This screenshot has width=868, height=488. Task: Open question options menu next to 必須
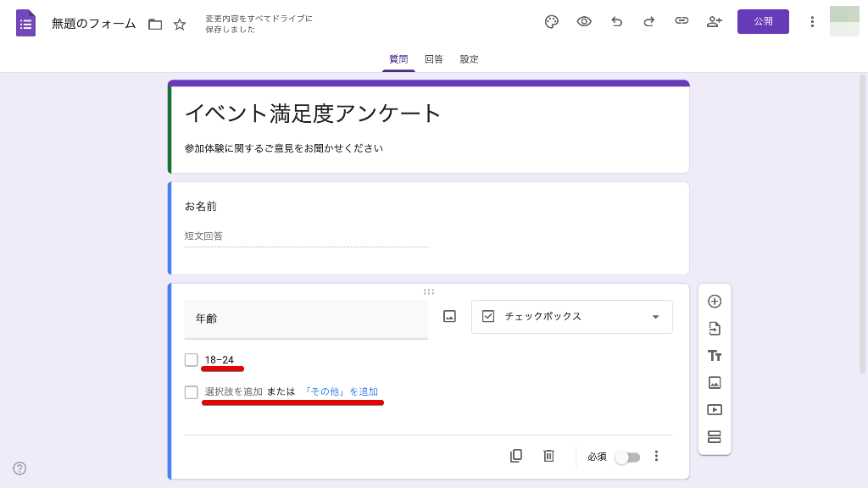(656, 456)
